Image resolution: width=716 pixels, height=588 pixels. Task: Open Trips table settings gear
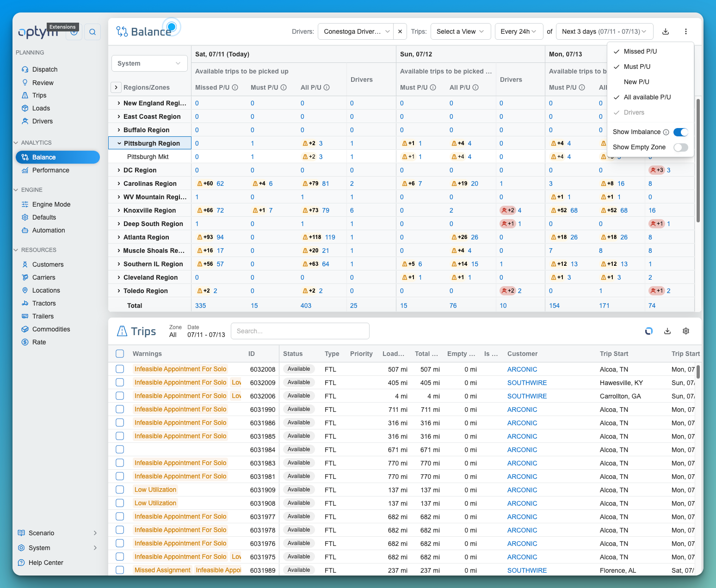[686, 331]
